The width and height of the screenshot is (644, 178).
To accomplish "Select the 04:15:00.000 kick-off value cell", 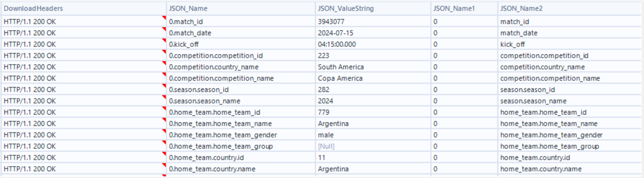I will (x=337, y=44).
